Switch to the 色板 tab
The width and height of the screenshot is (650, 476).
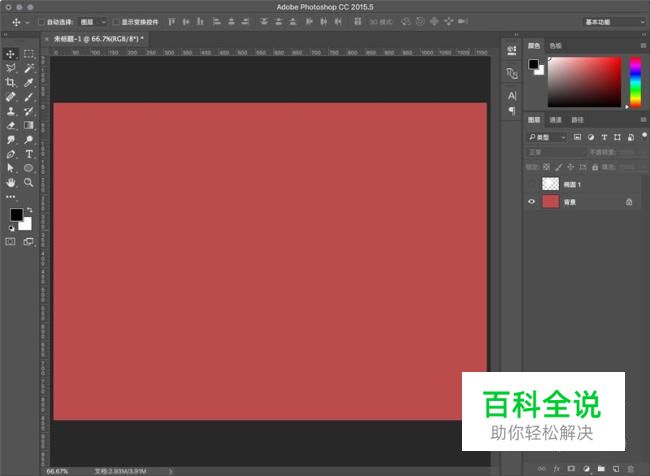tap(556, 45)
